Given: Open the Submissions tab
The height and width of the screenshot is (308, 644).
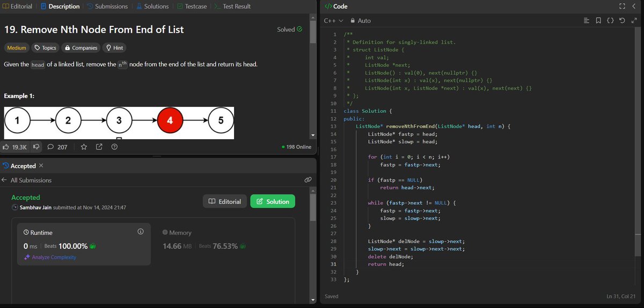Looking at the screenshot, I should (107, 6).
